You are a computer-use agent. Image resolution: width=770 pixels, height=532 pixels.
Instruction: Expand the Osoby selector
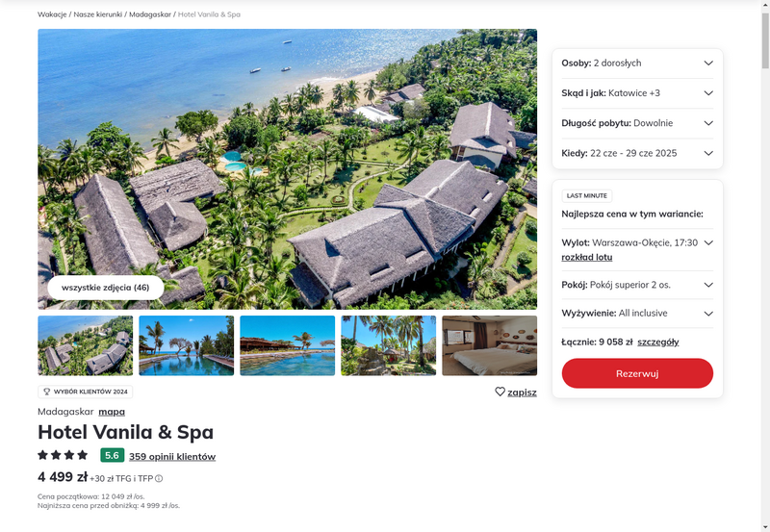637,63
